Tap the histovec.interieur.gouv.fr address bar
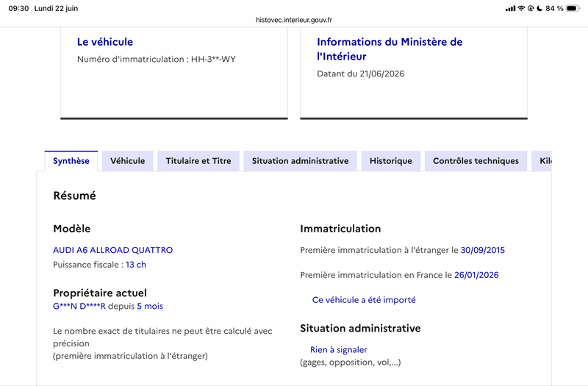 (x=294, y=20)
